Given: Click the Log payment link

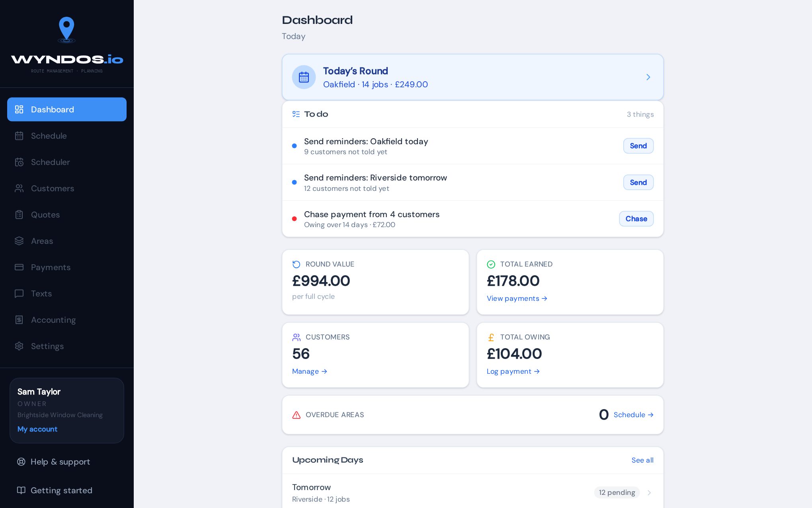Looking at the screenshot, I should tap(513, 371).
